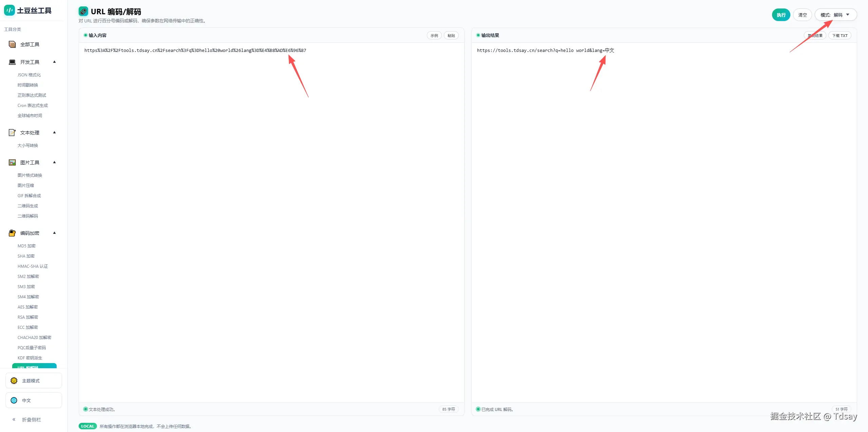This screenshot has height=432, width=868.
Task: Click the 编码加密 lock icon
Action: pos(12,233)
